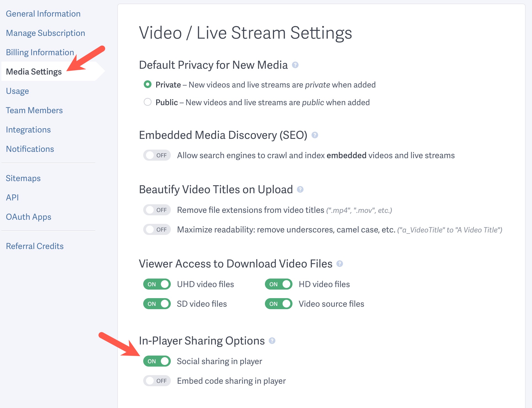532x408 pixels.
Task: Switch to the Usage section
Action: click(17, 91)
